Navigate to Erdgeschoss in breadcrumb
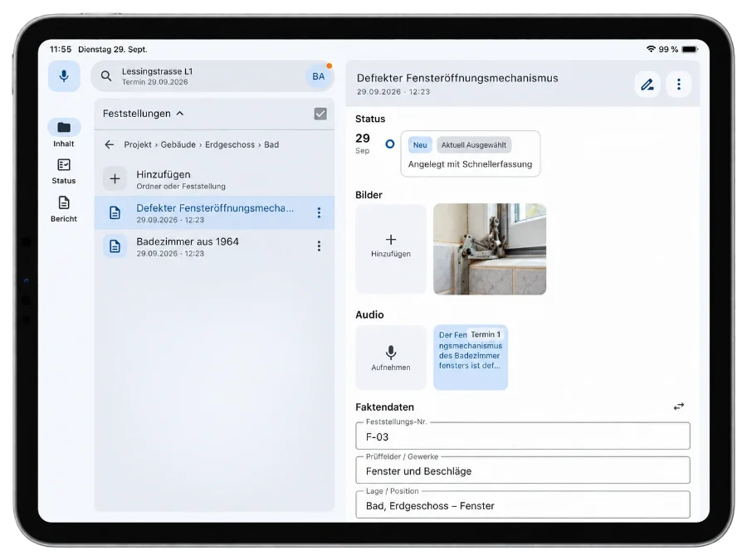The height and width of the screenshot is (560, 747). (x=230, y=144)
